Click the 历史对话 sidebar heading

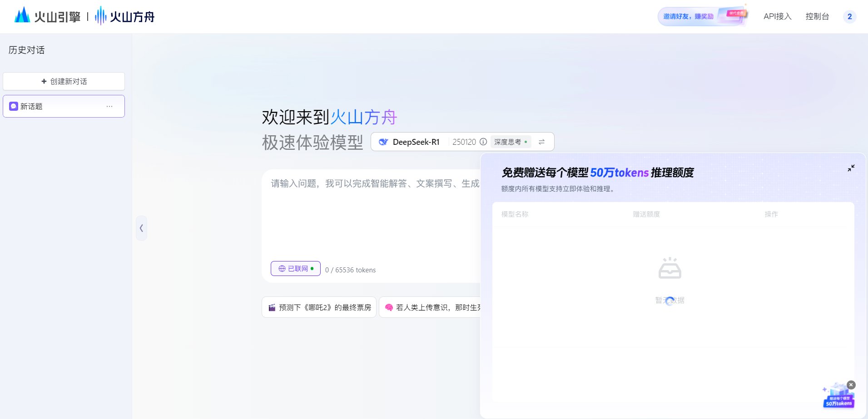tap(27, 50)
